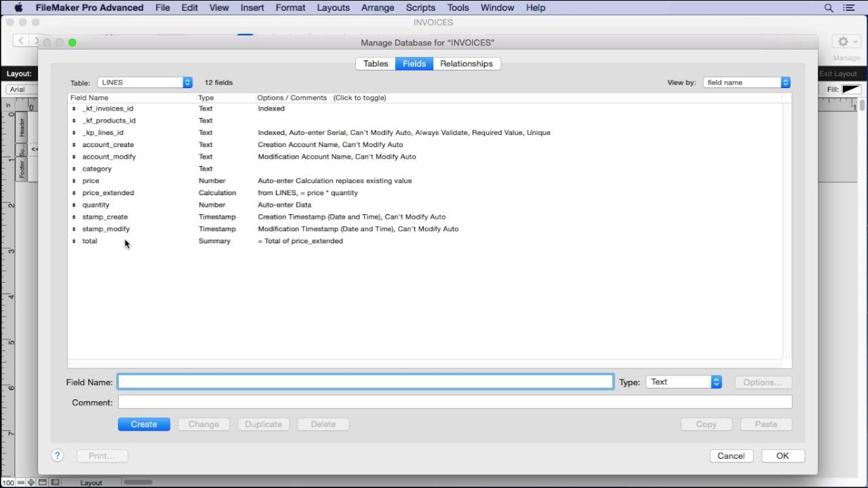Click the Copy button

[706, 424]
